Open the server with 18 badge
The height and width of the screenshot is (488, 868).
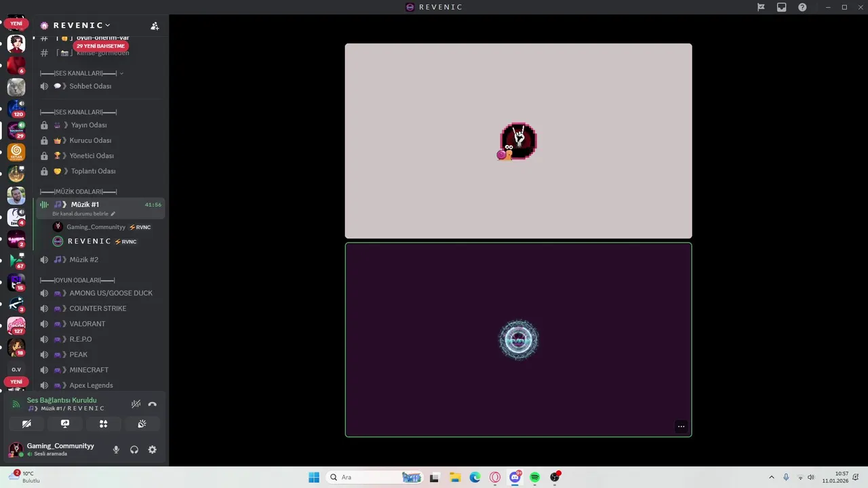16,348
